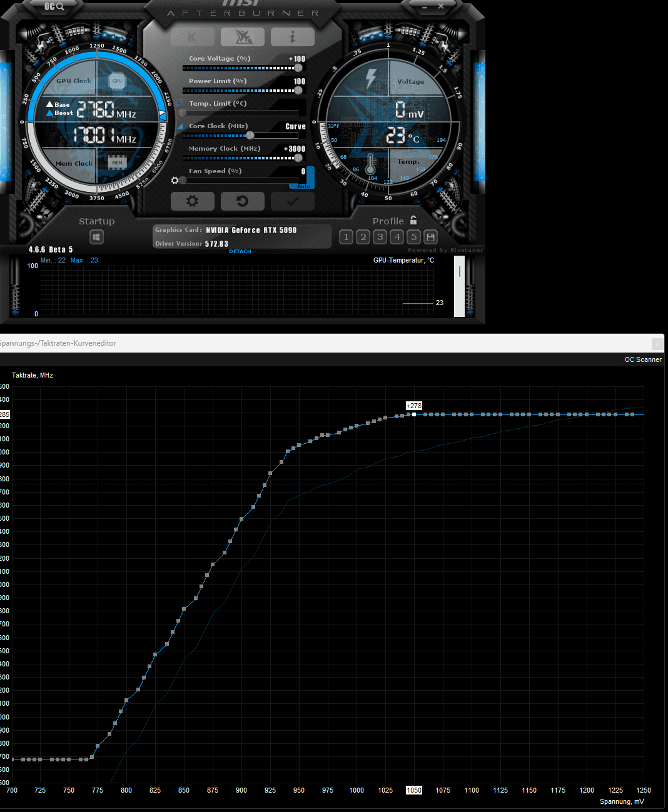Click the Power Limit slider handle
Screen dimensions: 668x812
(x=298, y=90)
